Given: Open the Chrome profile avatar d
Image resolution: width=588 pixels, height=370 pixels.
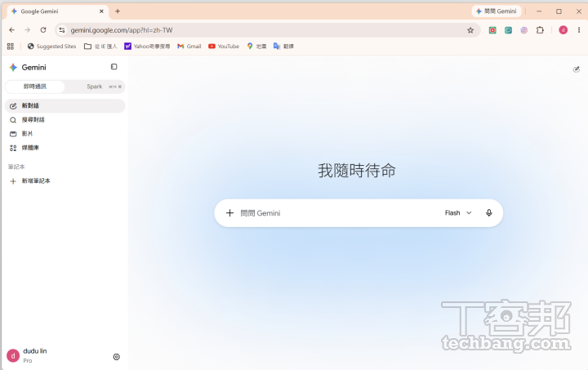Looking at the screenshot, I should (x=563, y=30).
